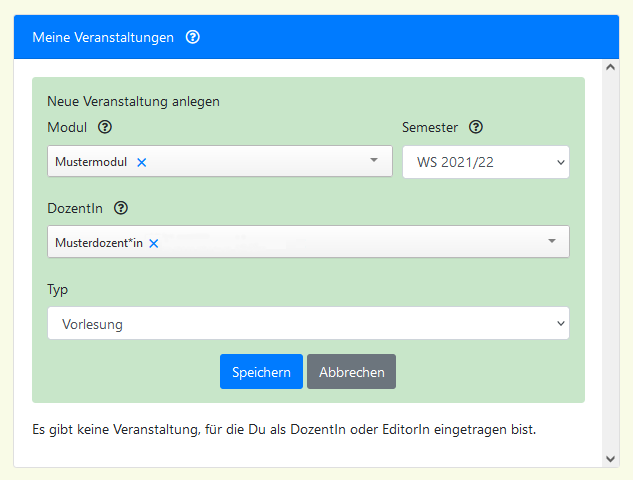Remove Mustermodul using its x icon
Image resolution: width=633 pixels, height=480 pixels.
[x=141, y=162]
